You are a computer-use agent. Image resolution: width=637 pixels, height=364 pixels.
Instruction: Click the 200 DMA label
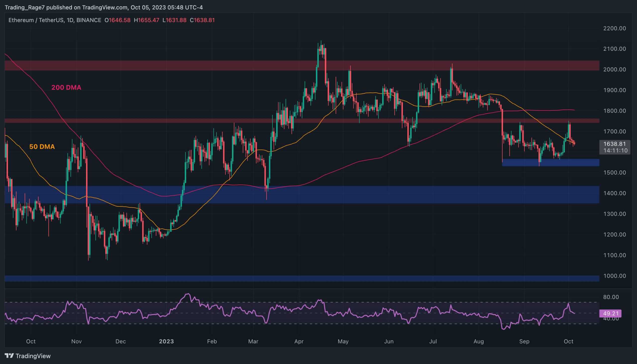pos(66,88)
